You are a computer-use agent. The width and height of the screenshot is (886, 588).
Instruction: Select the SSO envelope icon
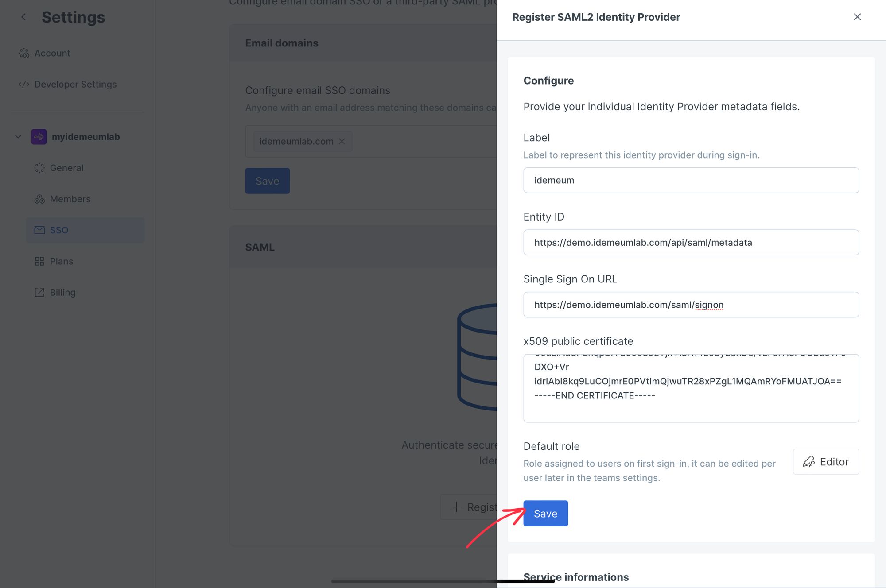pyautogui.click(x=39, y=230)
